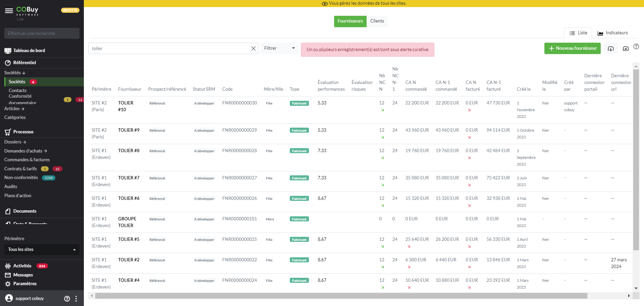Click the three-dot menu beside support cobuy
644x306 pixels.
click(76, 299)
